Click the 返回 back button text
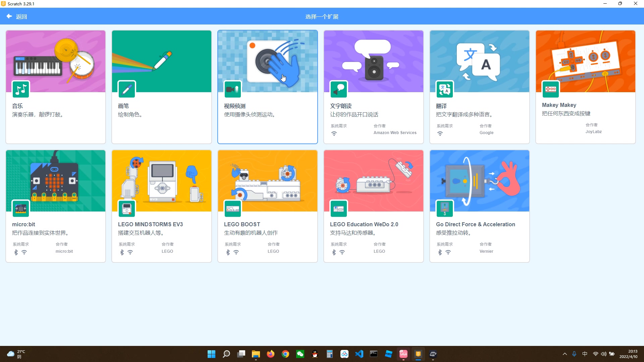 tap(21, 16)
